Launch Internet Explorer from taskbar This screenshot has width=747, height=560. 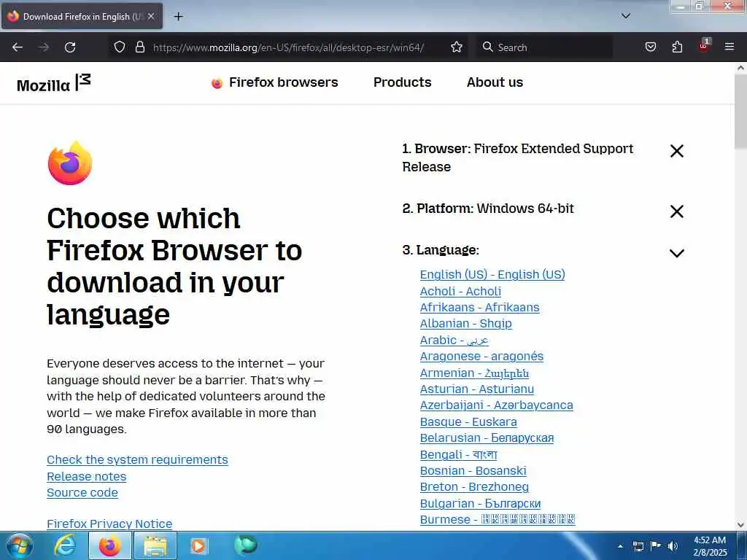tap(65, 545)
